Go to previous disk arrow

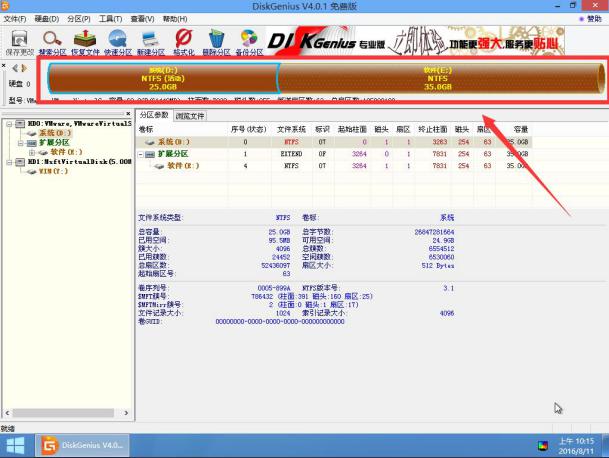(x=15, y=68)
